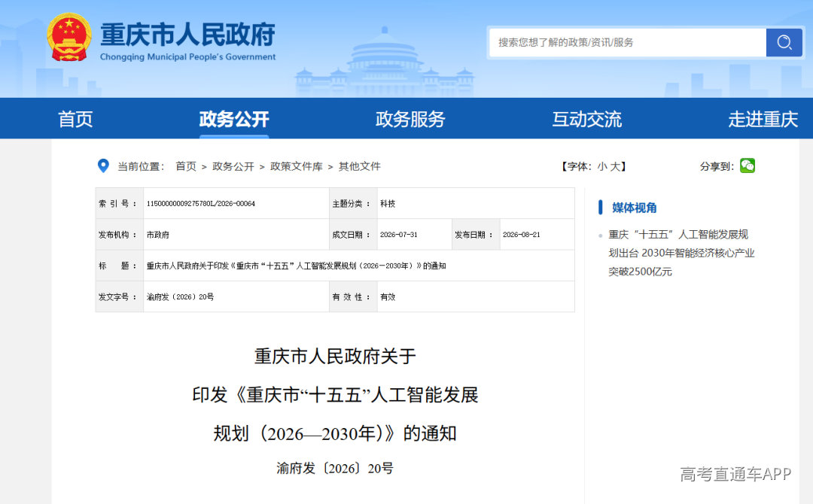Screen dimensions: 813x504
Task: Set font size to 大
Action: (x=615, y=166)
